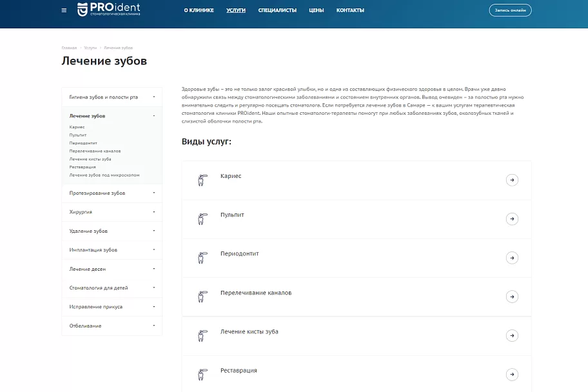Open Кариес link in sidebar submenu
Viewport: 588px width, 392px height.
pyautogui.click(x=77, y=127)
